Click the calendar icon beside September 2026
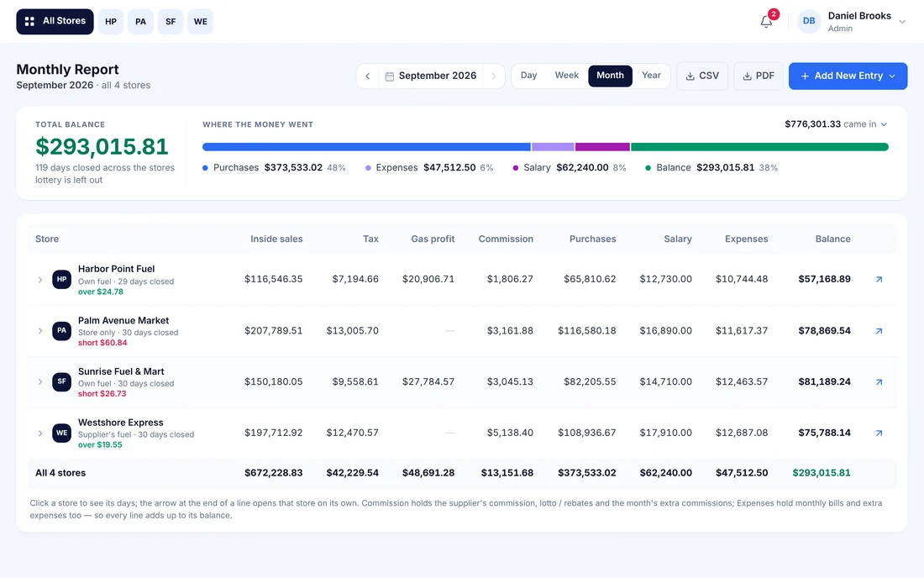This screenshot has height=578, width=924. pyautogui.click(x=389, y=76)
